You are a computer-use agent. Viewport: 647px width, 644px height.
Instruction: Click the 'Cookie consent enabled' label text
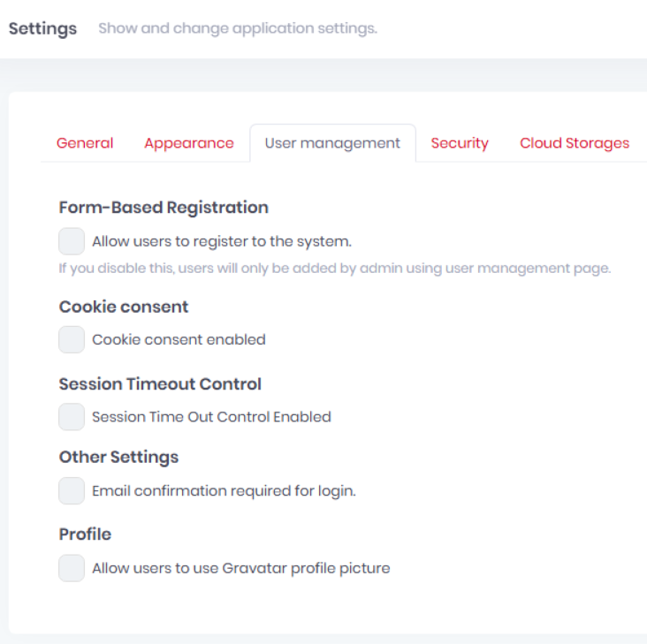pyautogui.click(x=179, y=340)
